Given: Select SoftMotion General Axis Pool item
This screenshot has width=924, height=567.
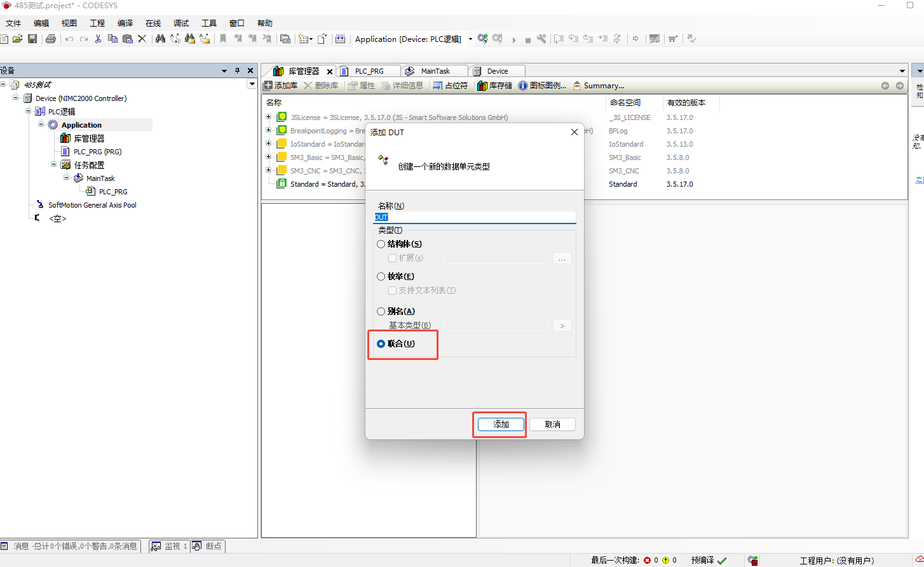Looking at the screenshot, I should click(x=92, y=205).
